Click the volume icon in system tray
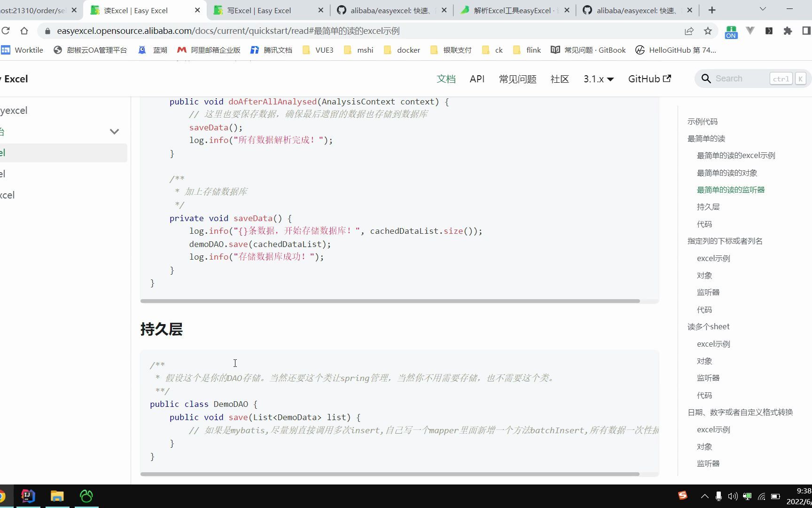Screen dimensions: 812x508 pyautogui.click(x=733, y=496)
